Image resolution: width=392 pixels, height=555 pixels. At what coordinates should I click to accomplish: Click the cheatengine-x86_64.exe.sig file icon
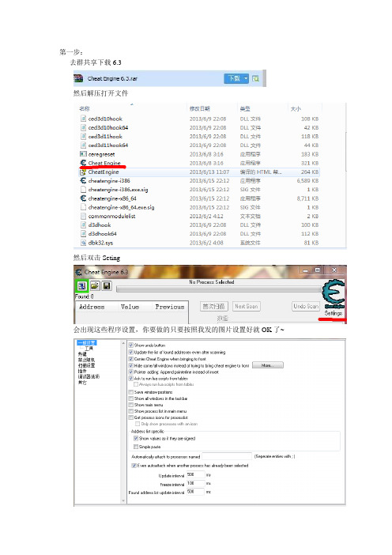[x=83, y=207]
